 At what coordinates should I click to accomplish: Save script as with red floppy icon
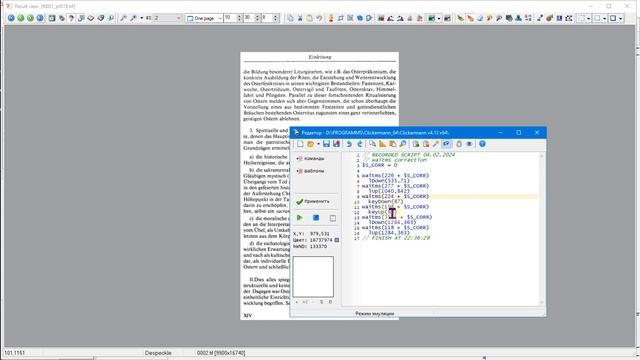336,144
